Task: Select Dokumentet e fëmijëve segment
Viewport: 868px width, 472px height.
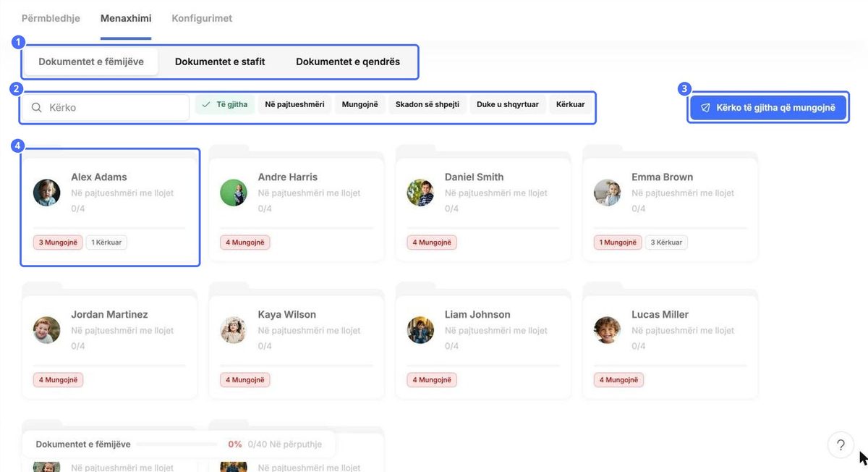Action: click(x=91, y=62)
